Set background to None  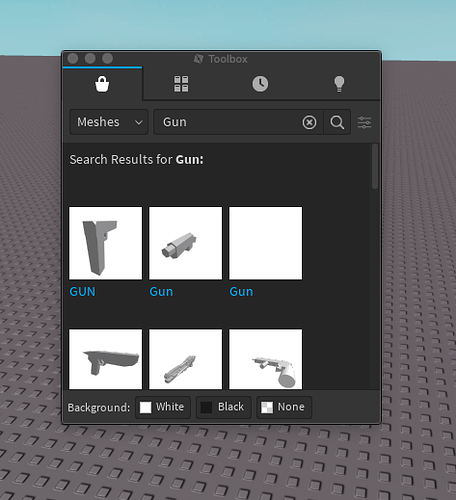(284, 407)
